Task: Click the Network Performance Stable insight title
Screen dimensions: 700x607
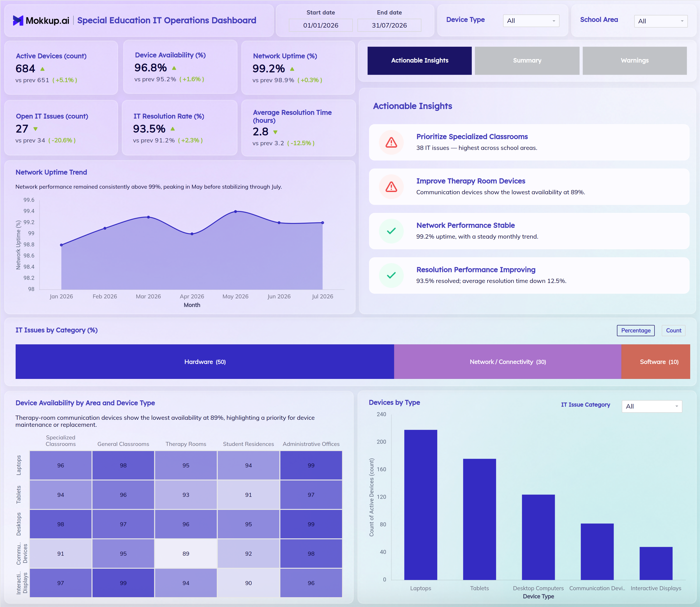Action: tap(465, 226)
